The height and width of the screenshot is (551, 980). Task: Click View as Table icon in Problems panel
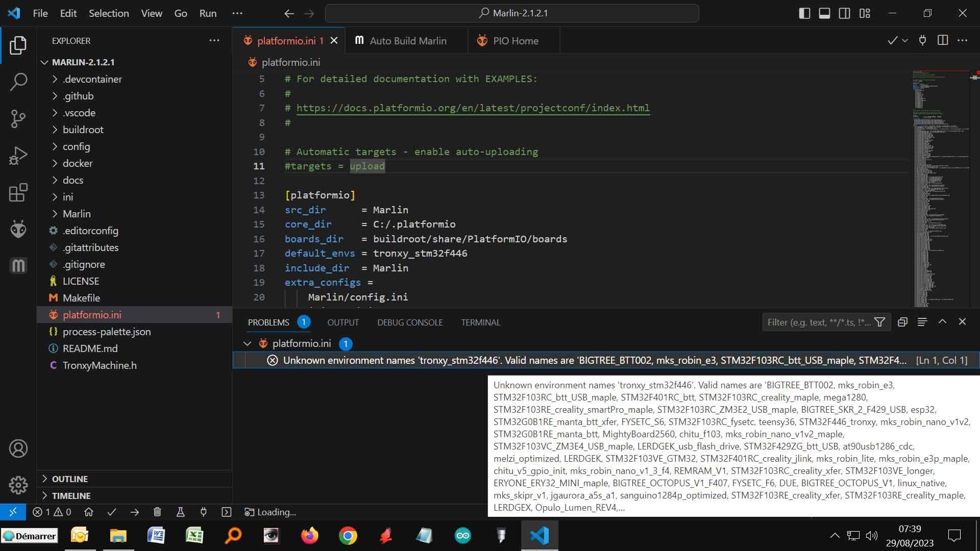pos(922,322)
